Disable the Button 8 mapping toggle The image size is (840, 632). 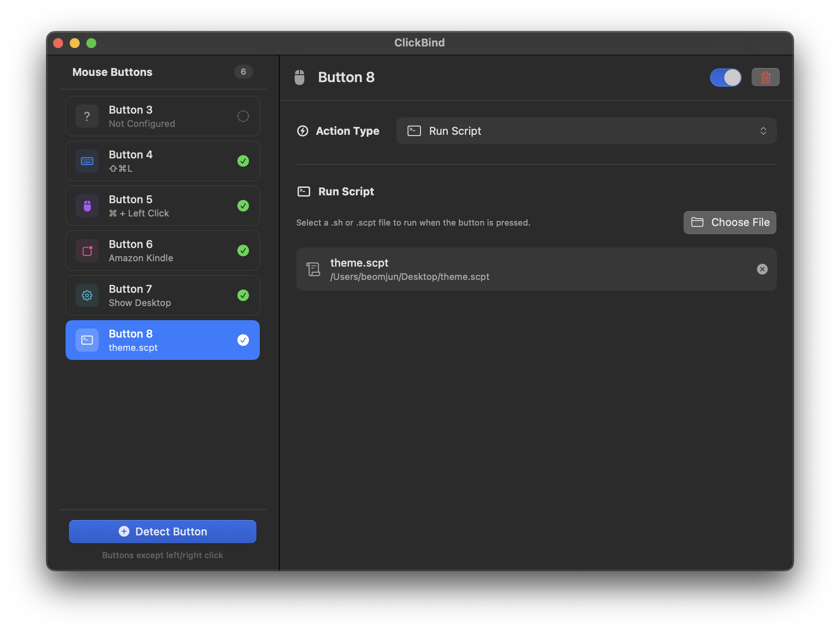[725, 77]
